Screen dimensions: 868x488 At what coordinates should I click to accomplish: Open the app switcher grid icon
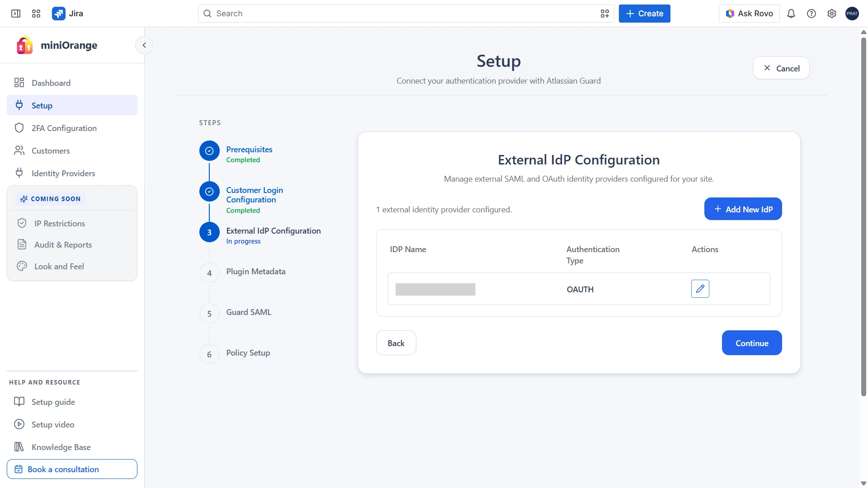pyautogui.click(x=36, y=14)
